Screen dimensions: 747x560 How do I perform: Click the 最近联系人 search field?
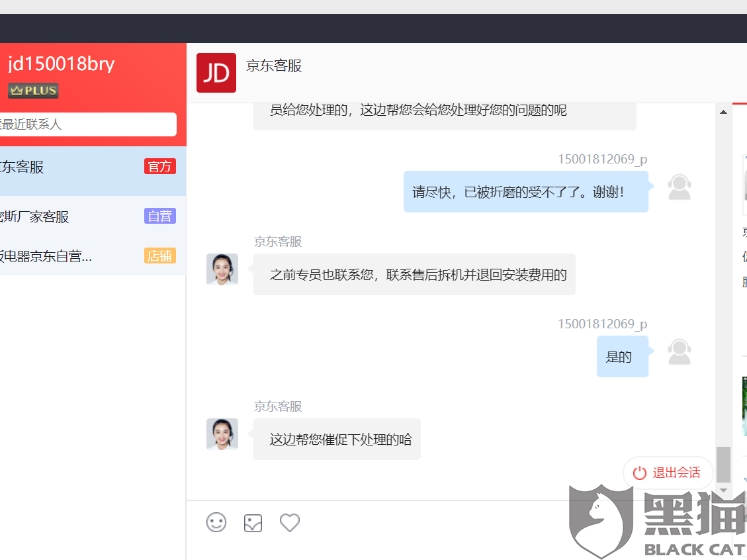[x=88, y=124]
